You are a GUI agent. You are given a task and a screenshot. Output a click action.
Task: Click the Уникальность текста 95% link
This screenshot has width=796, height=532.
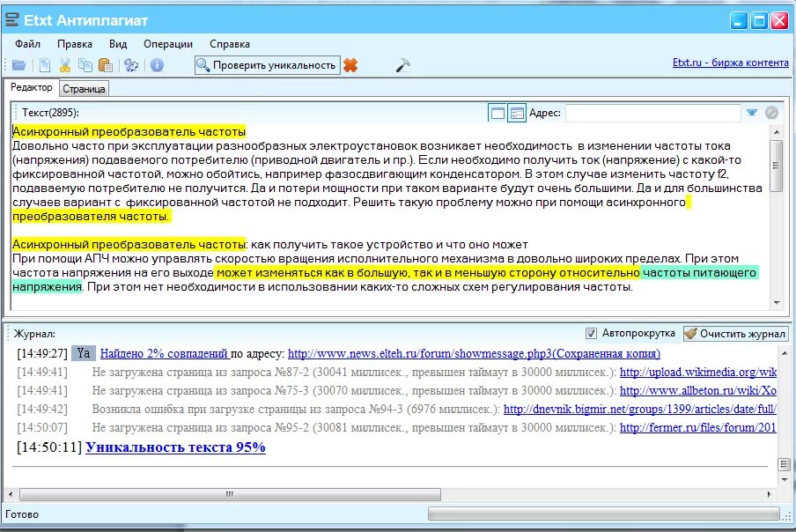click(175, 447)
